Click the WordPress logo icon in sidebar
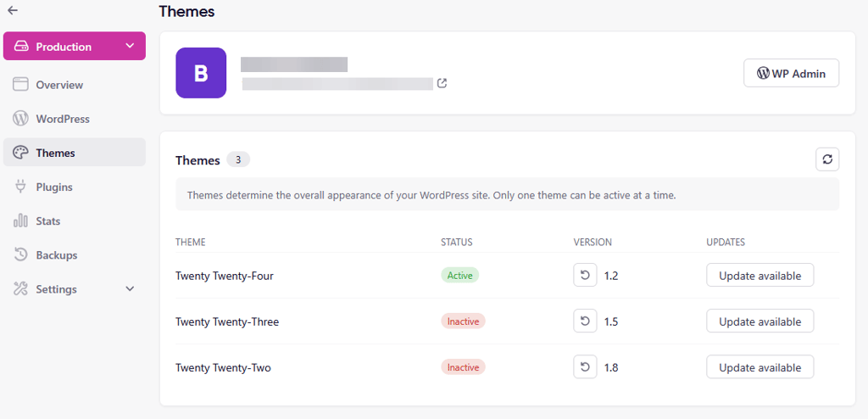The width and height of the screenshot is (868, 419). 20,119
